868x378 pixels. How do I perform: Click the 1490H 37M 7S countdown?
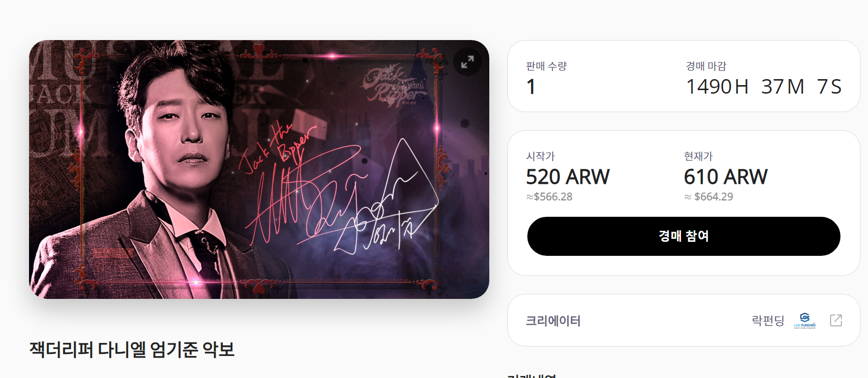pyautogui.click(x=764, y=87)
